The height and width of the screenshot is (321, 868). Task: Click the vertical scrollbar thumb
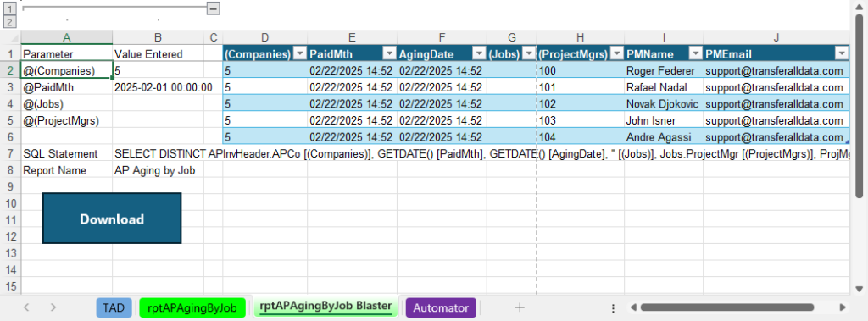click(x=860, y=105)
